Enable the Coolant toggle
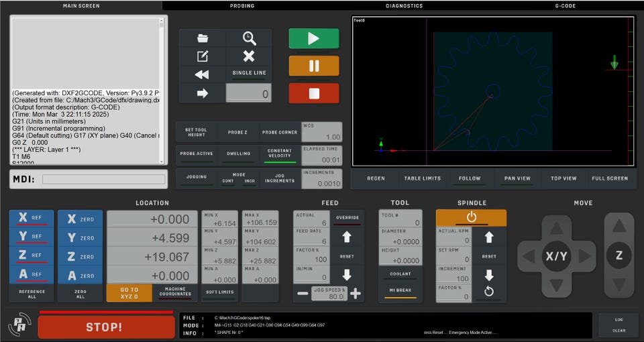Screen dimensions: 644x342 click(x=400, y=275)
